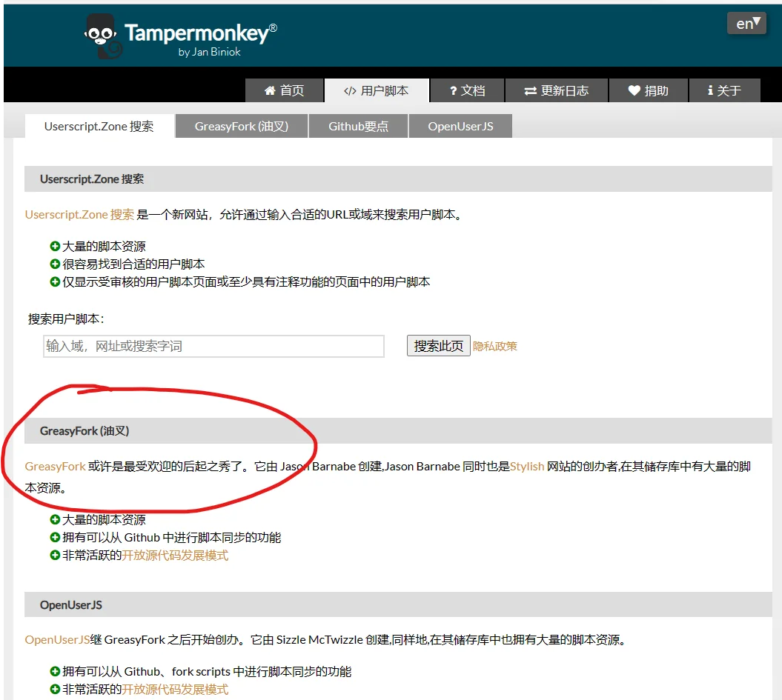782x700 pixels.
Task: Click the arrows icon on 更新日志
Action: click(531, 90)
